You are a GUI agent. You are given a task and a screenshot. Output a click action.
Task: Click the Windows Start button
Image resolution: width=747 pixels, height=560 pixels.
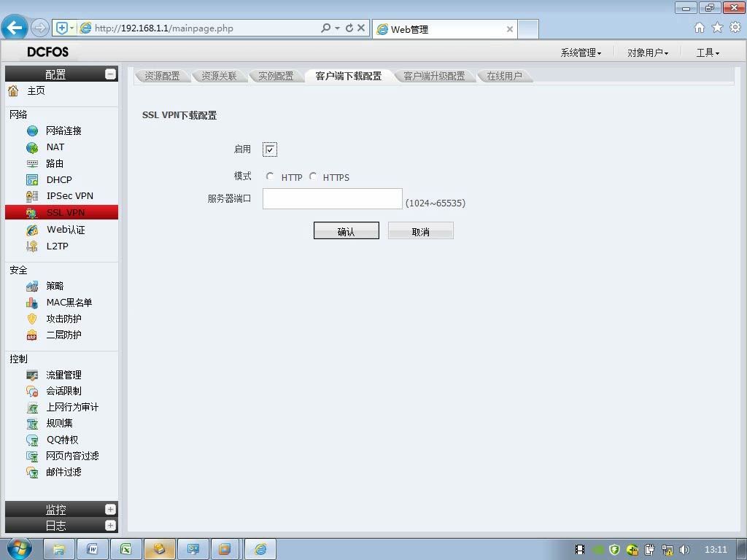tap(18, 548)
